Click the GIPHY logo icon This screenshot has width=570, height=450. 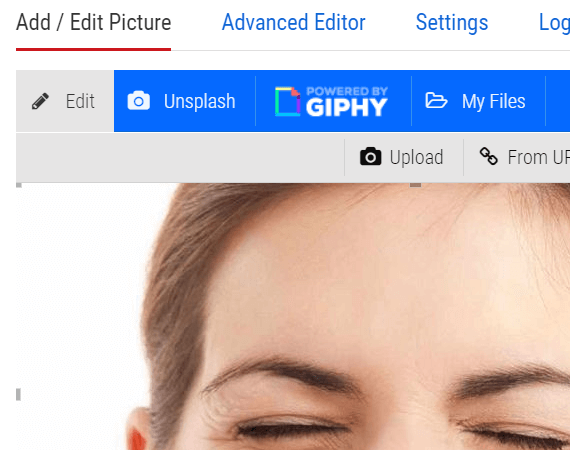(287, 101)
